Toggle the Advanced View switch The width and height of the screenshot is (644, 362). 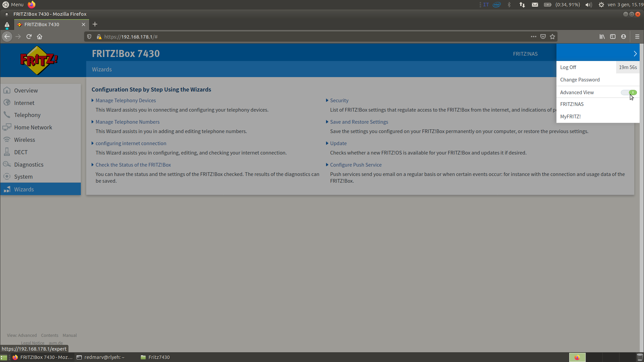tap(629, 93)
